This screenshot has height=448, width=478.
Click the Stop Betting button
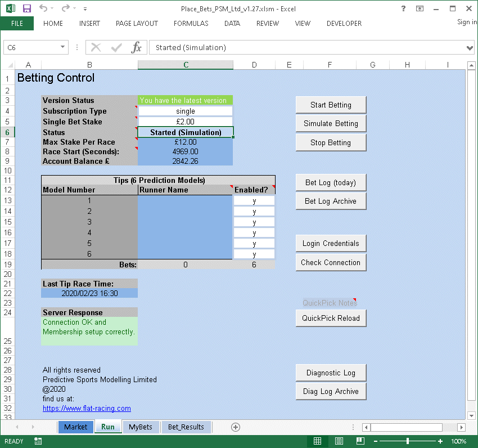331,142
